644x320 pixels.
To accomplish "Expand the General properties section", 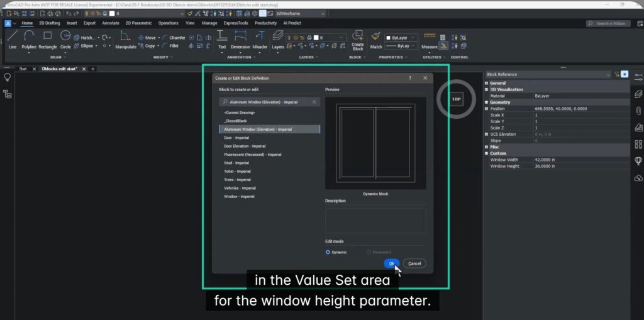I will pyautogui.click(x=487, y=83).
